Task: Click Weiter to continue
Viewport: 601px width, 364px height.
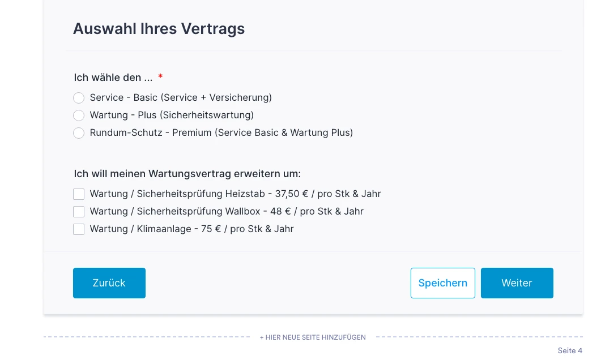Action: coord(517,283)
